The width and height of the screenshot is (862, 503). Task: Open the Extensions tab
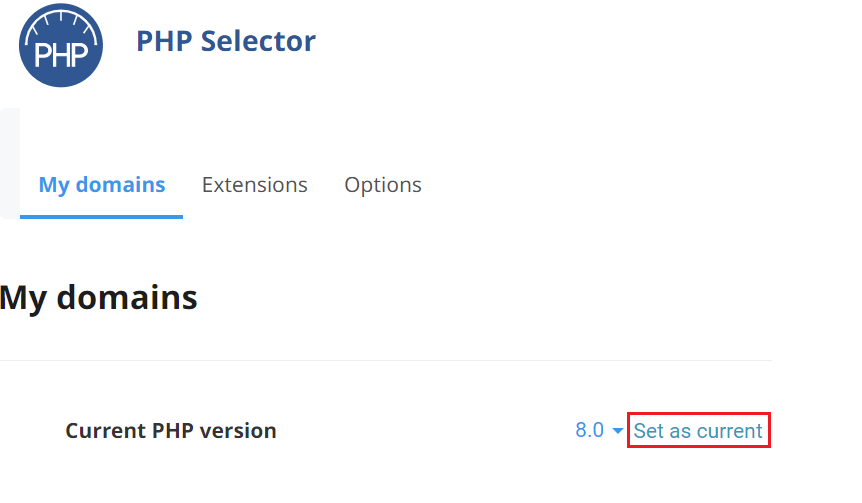255,185
